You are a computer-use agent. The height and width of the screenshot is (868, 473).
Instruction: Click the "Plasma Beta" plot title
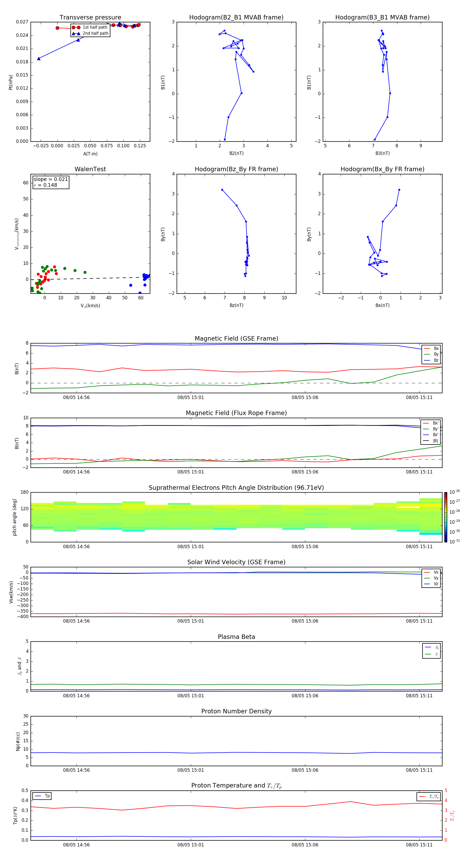(x=236, y=637)
